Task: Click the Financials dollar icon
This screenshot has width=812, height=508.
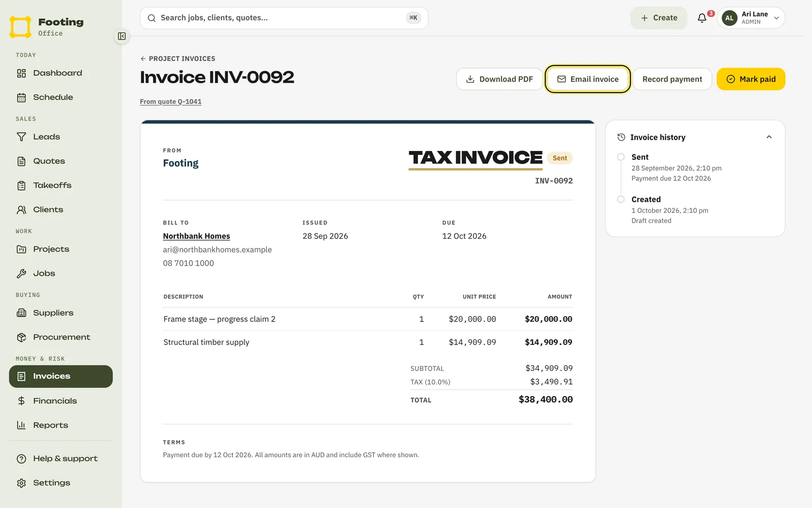Action: point(21,401)
